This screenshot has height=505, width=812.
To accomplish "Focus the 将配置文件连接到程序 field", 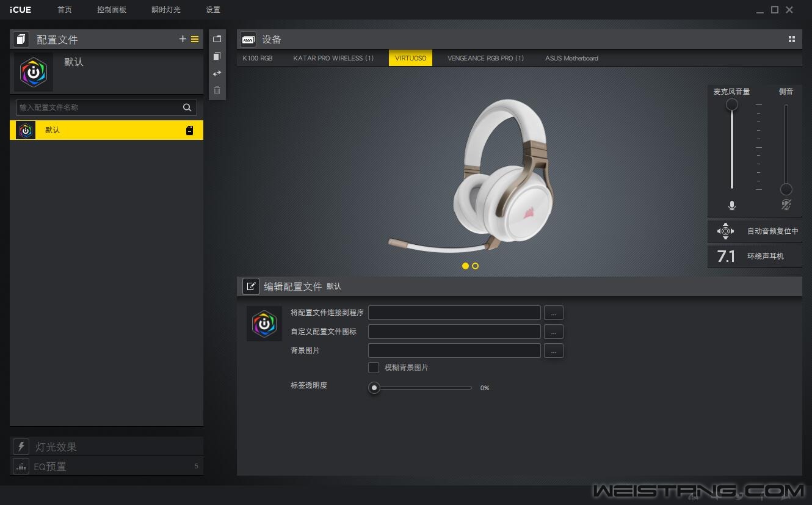I will click(454, 313).
